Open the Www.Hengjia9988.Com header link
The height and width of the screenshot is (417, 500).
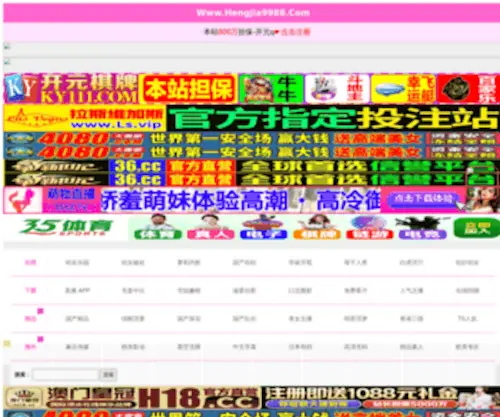click(253, 13)
